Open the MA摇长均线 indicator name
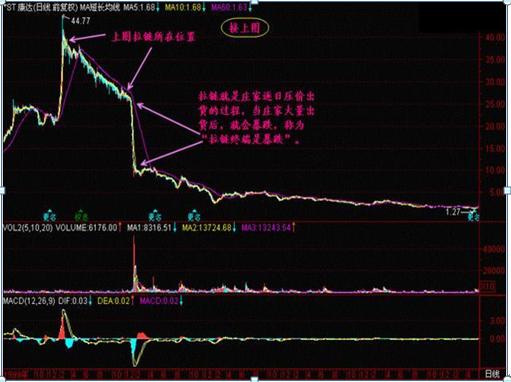 [x=100, y=7]
